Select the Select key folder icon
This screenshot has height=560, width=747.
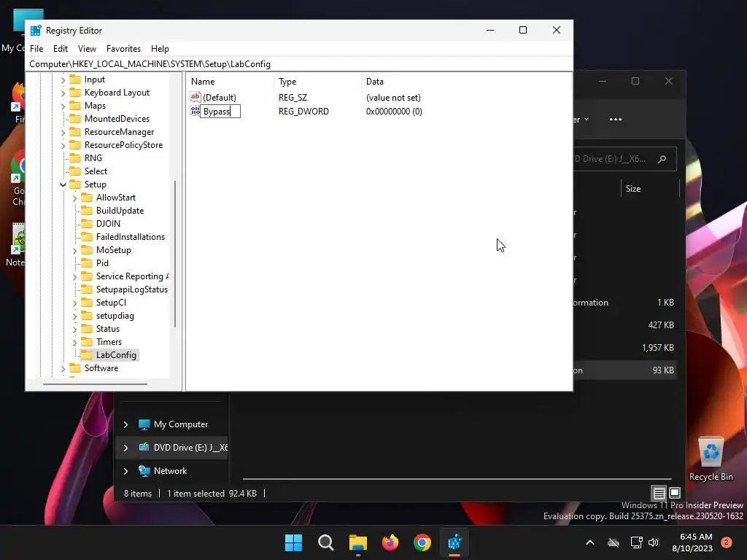point(75,171)
